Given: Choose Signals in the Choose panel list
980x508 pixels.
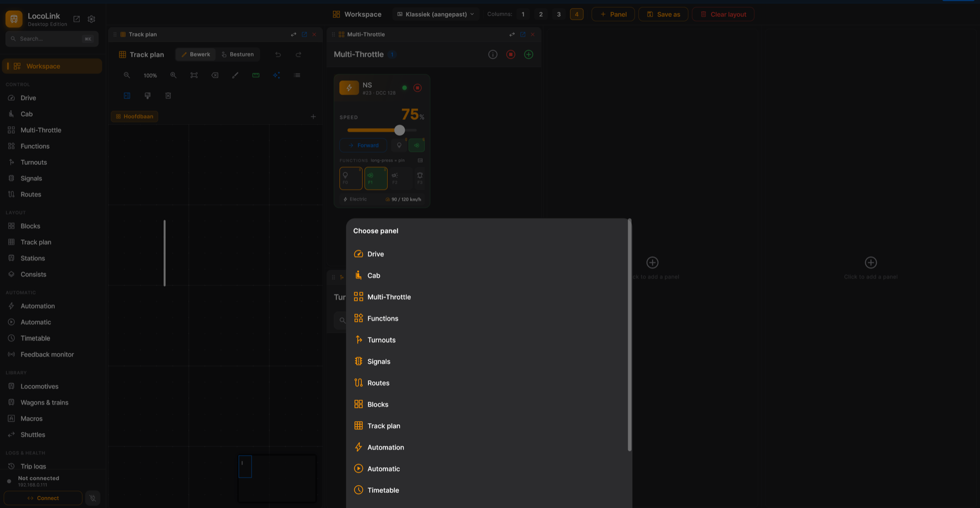Looking at the screenshot, I should (x=489, y=361).
